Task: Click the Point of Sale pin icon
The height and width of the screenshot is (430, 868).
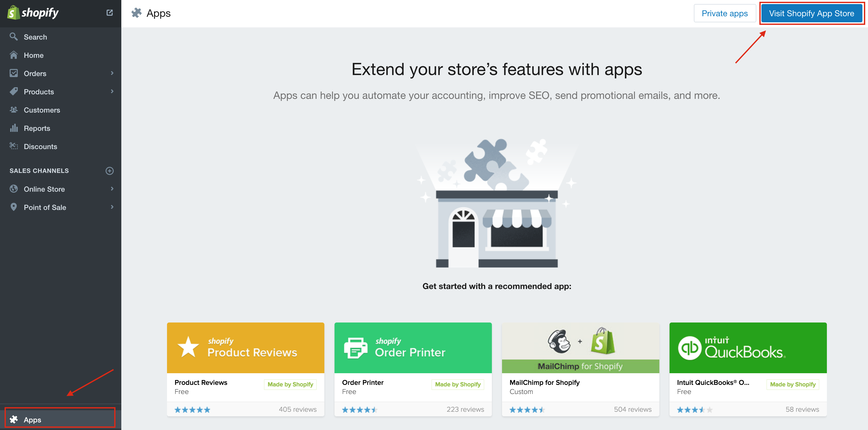Action: 13,207
